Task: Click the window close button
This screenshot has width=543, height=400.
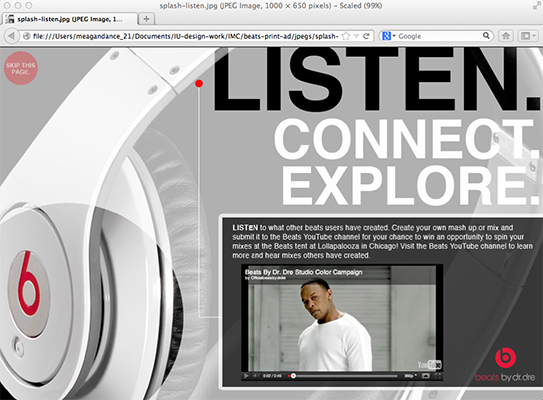Action: [x=7, y=6]
